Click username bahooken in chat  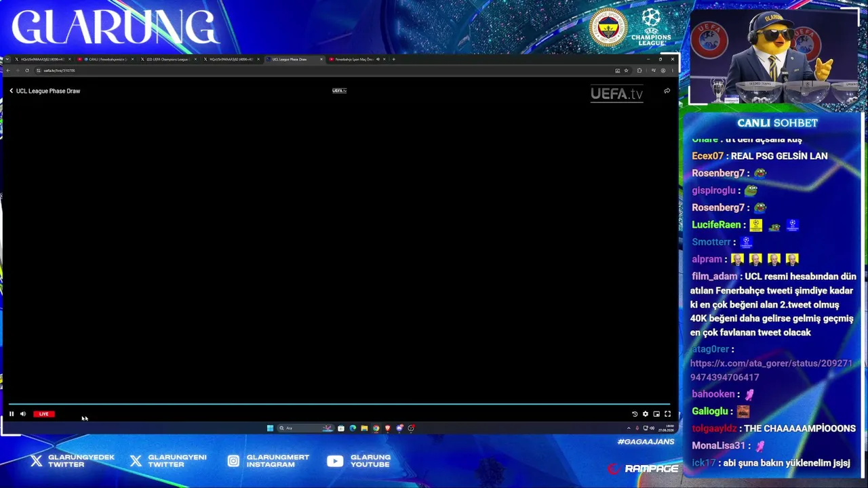(713, 394)
